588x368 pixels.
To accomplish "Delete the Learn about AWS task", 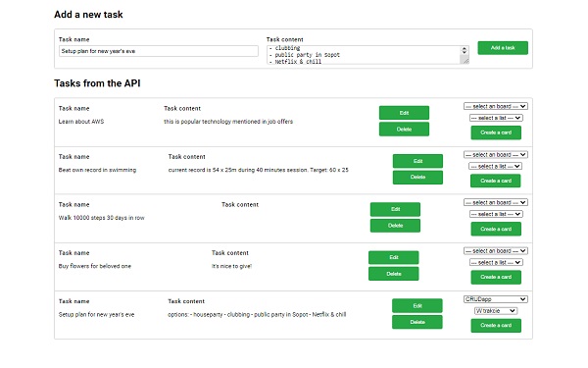I will [x=404, y=130].
